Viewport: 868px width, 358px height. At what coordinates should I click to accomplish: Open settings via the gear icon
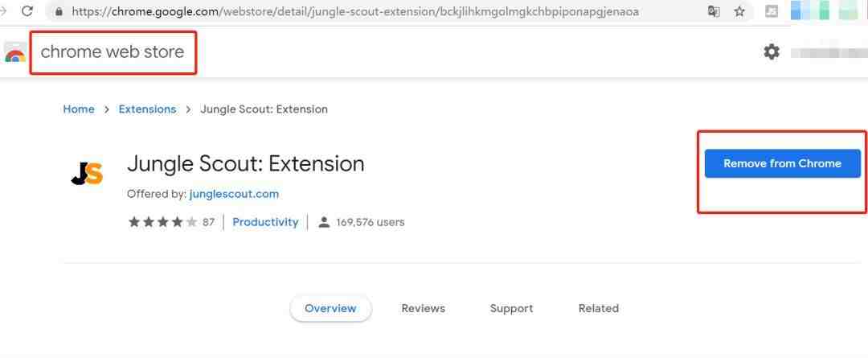click(x=771, y=52)
